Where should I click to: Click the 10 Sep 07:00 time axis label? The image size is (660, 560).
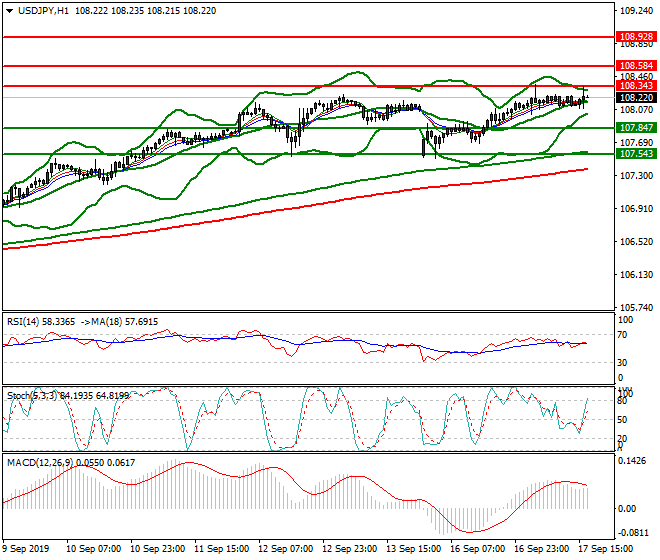(93, 549)
